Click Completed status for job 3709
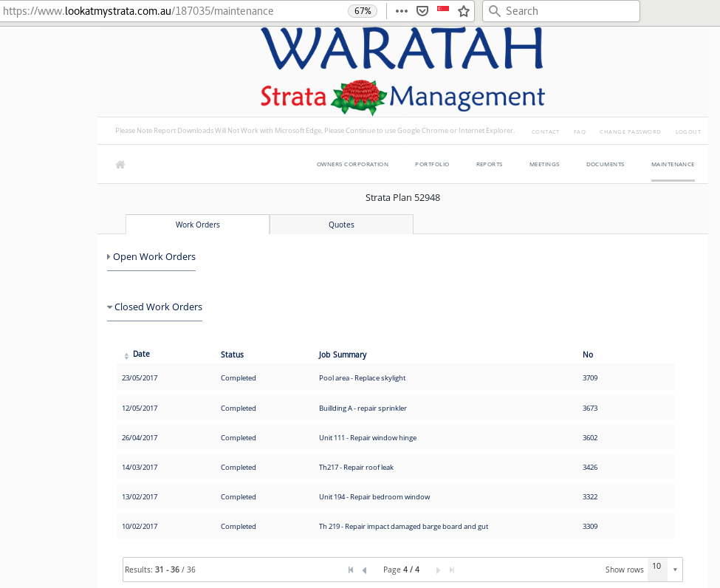720x588 pixels. [239, 378]
